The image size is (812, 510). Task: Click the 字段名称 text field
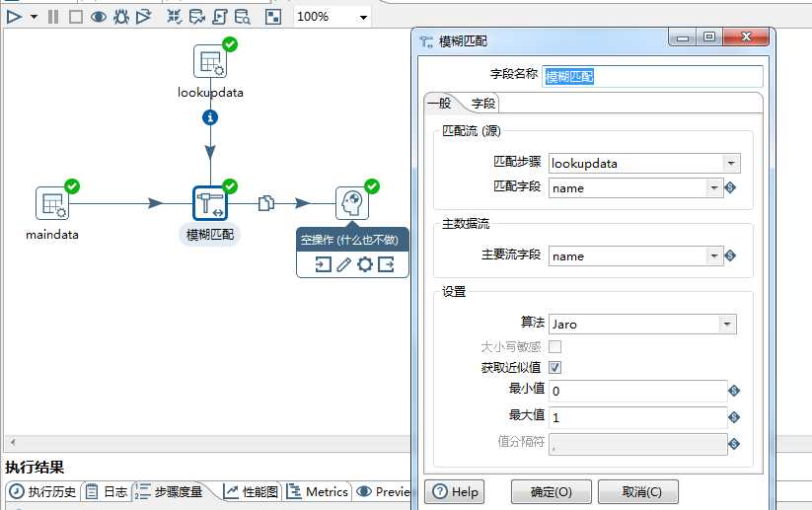[652, 77]
